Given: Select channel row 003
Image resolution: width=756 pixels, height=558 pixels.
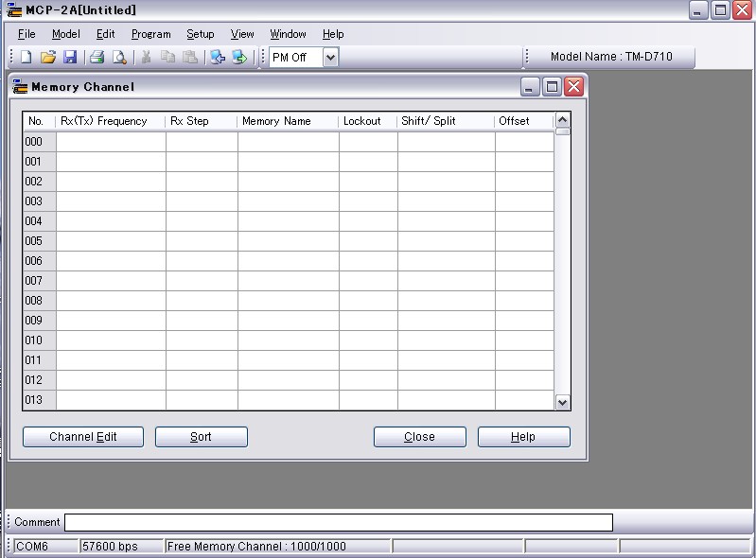Looking at the screenshot, I should [289, 201].
